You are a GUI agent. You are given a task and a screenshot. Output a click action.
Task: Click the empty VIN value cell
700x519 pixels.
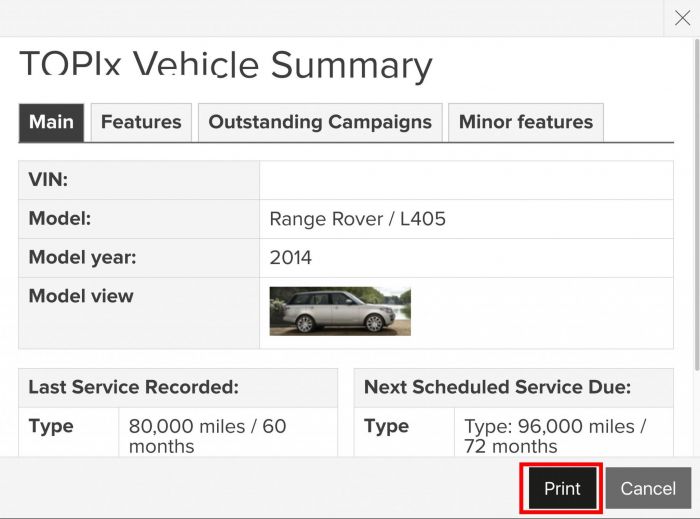click(466, 180)
